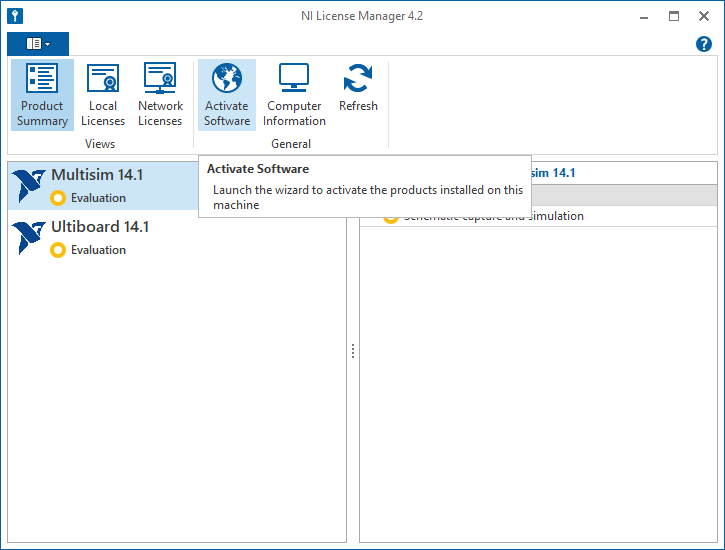The image size is (725, 550).
Task: Click Evaluation status circle under Multisim
Action: [x=58, y=198]
